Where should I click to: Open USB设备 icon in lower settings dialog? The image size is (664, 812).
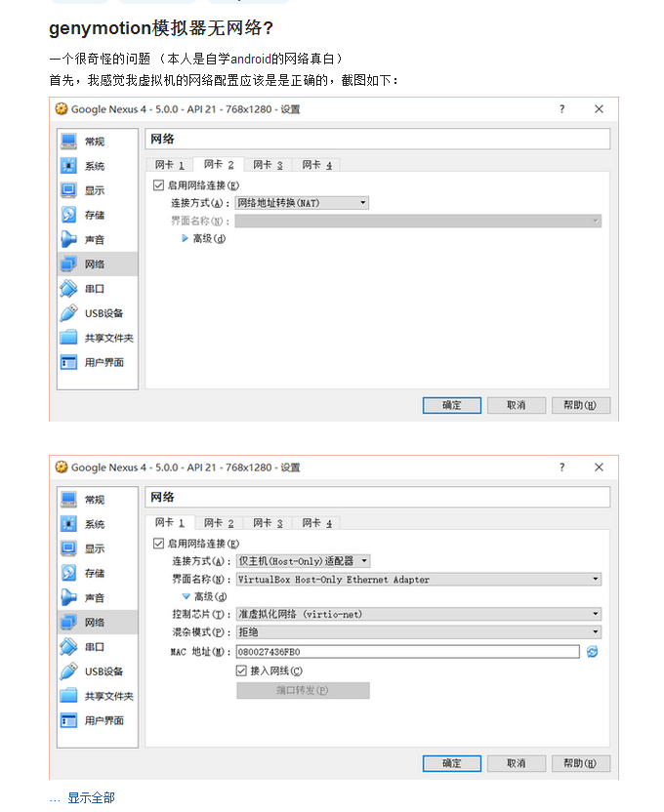[x=68, y=671]
